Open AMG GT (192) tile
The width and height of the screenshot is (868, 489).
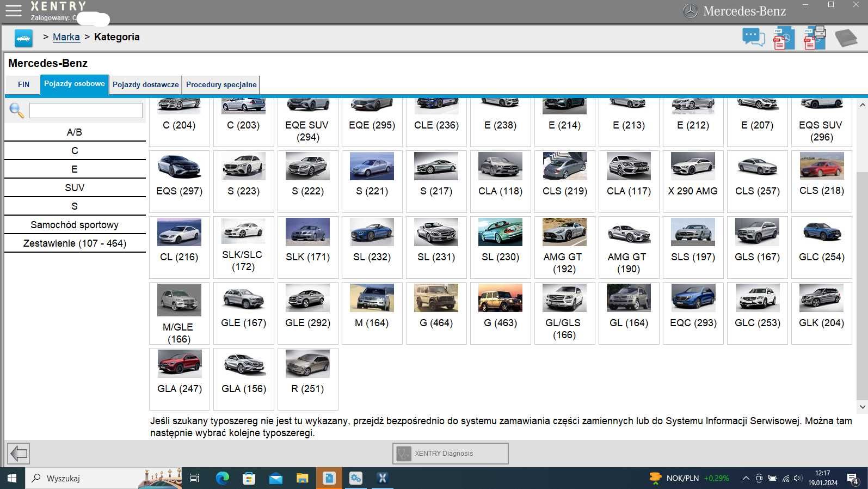click(x=565, y=247)
